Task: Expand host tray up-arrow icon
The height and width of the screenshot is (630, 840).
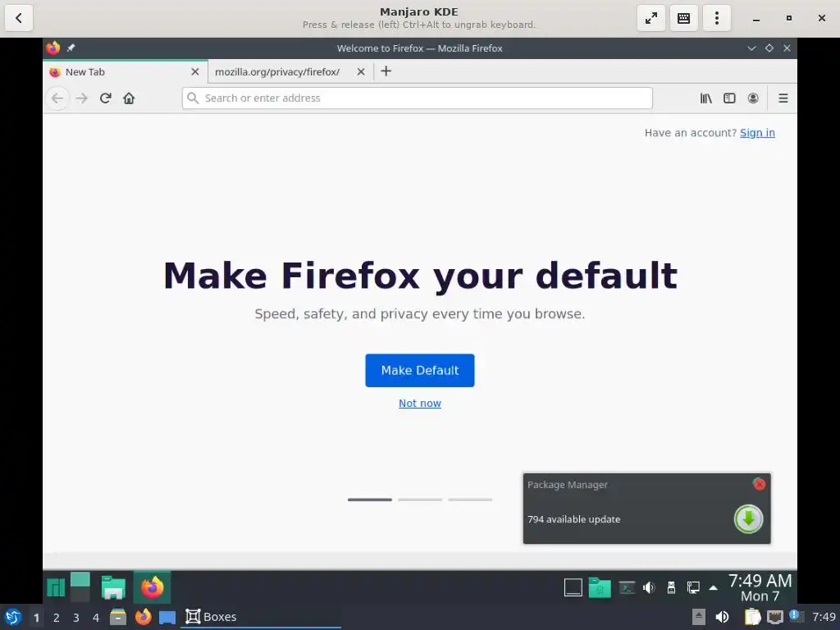Action: [699, 617]
